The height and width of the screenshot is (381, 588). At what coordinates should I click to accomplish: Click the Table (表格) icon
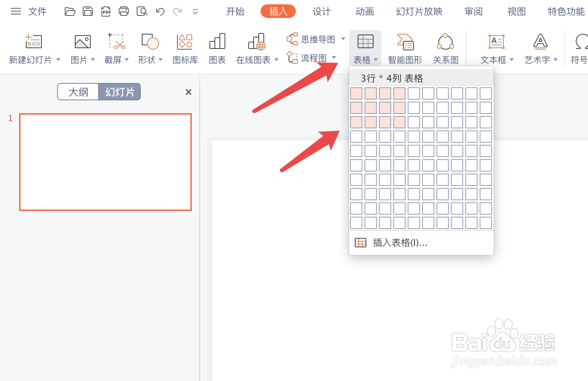click(366, 41)
